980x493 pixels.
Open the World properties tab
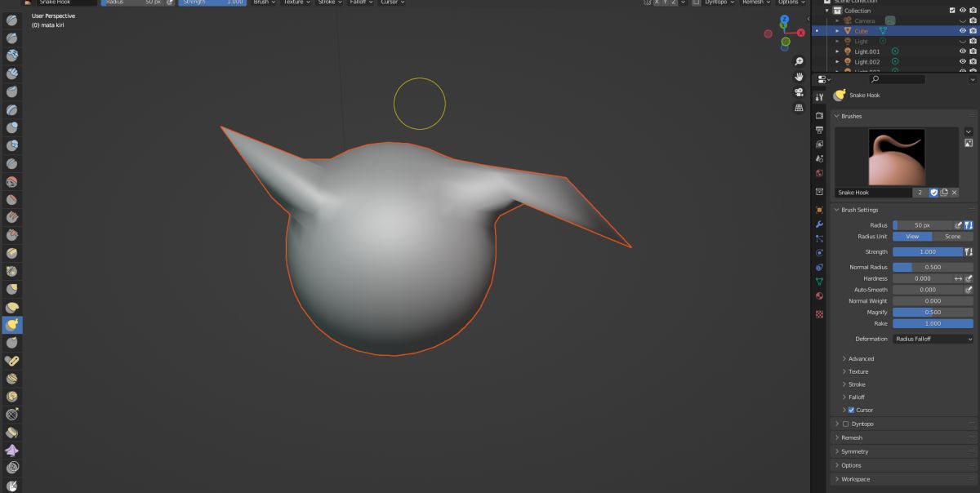pos(819,173)
